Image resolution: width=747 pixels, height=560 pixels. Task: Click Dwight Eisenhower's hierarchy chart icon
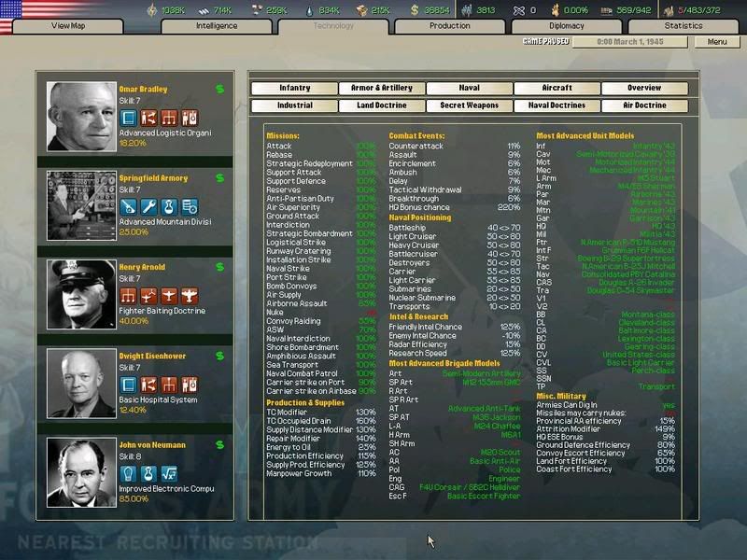(x=169, y=385)
